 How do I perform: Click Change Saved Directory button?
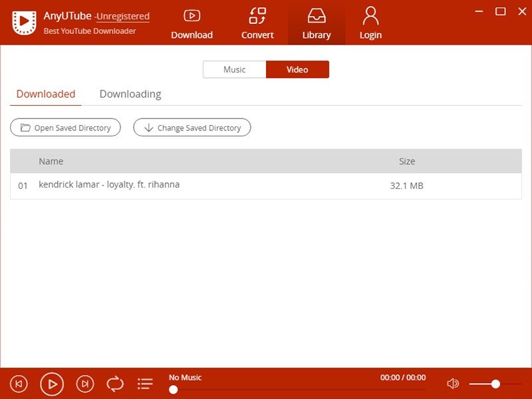(192, 128)
